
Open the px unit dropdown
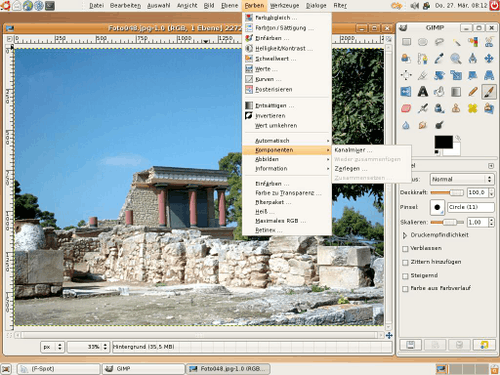pyautogui.click(x=53, y=347)
